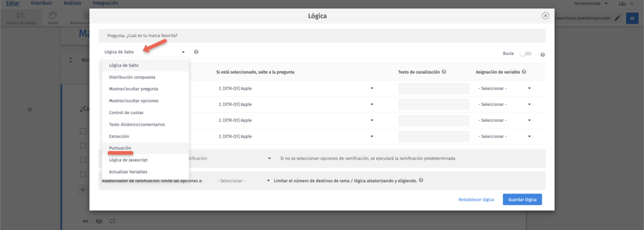The height and width of the screenshot is (230, 644).
Task: Select Control de cuotas option
Action: (145, 112)
